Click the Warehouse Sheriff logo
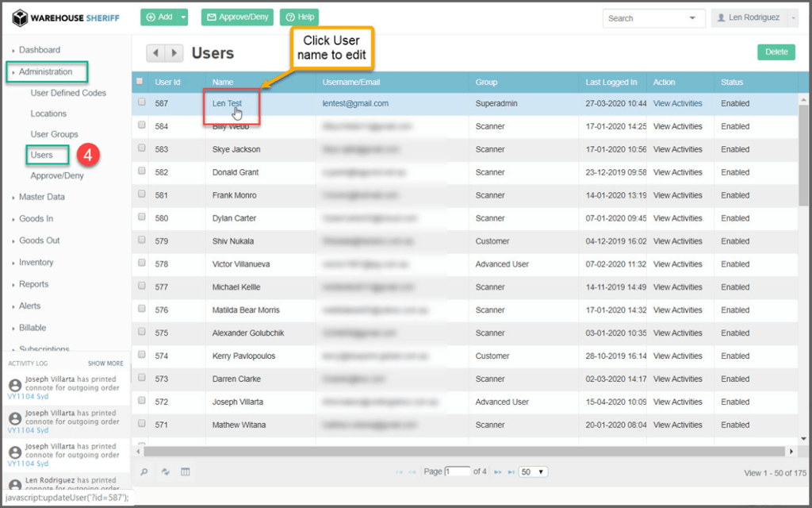812x508 pixels. coord(65,17)
